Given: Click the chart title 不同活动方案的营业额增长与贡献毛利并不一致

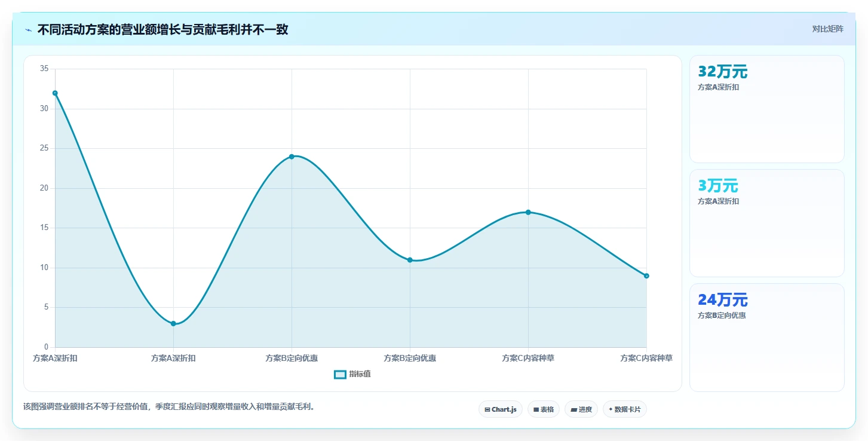Looking at the screenshot, I should [162, 29].
